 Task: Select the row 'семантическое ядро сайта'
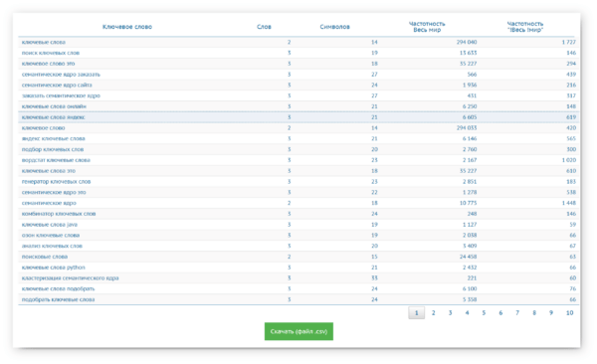[x=298, y=85]
